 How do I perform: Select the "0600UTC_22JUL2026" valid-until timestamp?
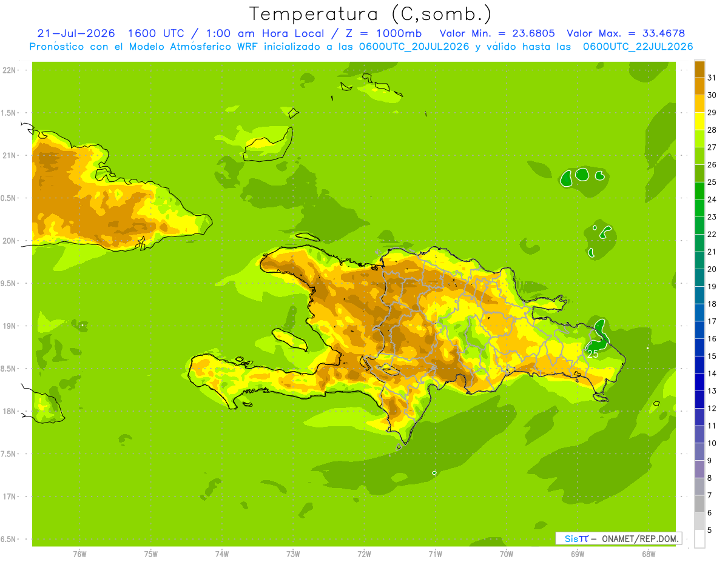point(638,47)
